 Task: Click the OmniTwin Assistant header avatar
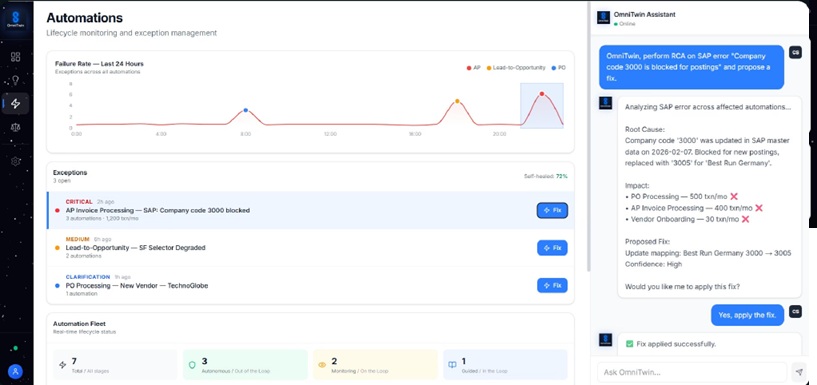603,18
